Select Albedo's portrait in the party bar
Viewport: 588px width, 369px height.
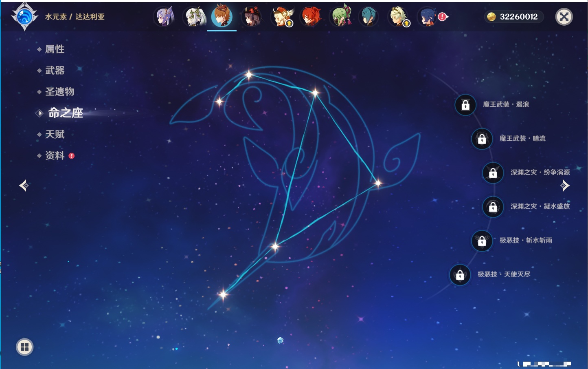point(398,17)
